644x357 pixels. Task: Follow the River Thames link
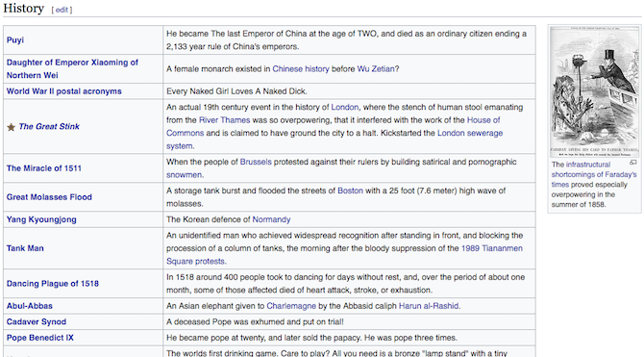224,120
